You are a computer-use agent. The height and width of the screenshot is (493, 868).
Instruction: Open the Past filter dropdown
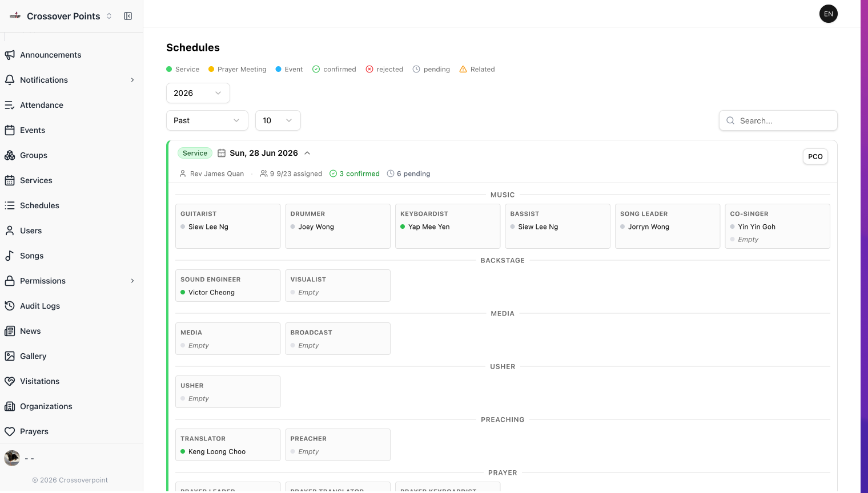(207, 120)
